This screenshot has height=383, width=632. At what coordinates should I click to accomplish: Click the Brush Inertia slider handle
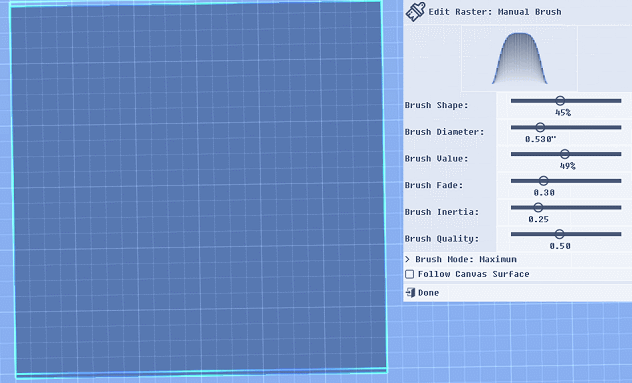[x=538, y=207]
